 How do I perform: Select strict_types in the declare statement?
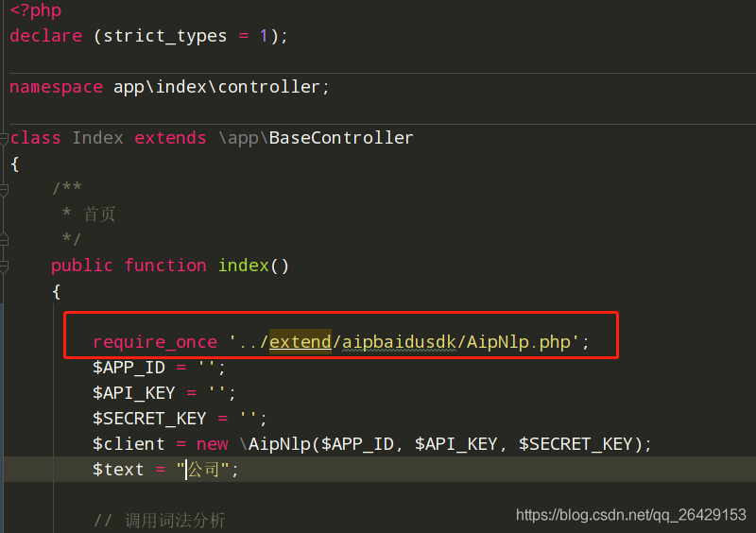coord(164,36)
